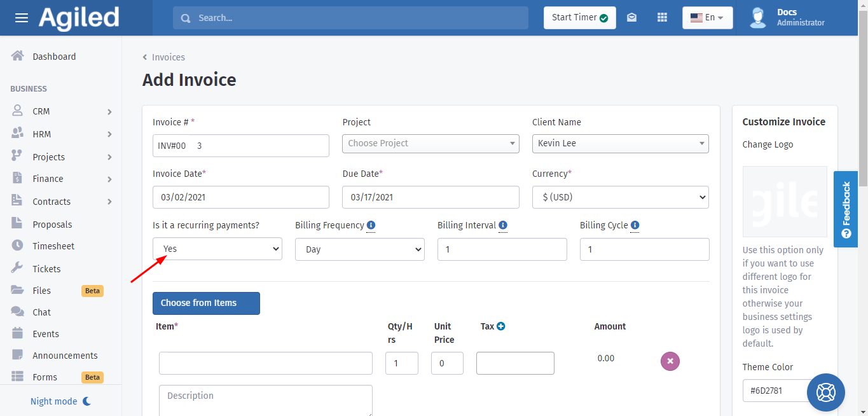Viewport: 868px width, 416px height.
Task: Open the recurring payments dropdown
Action: click(x=217, y=249)
